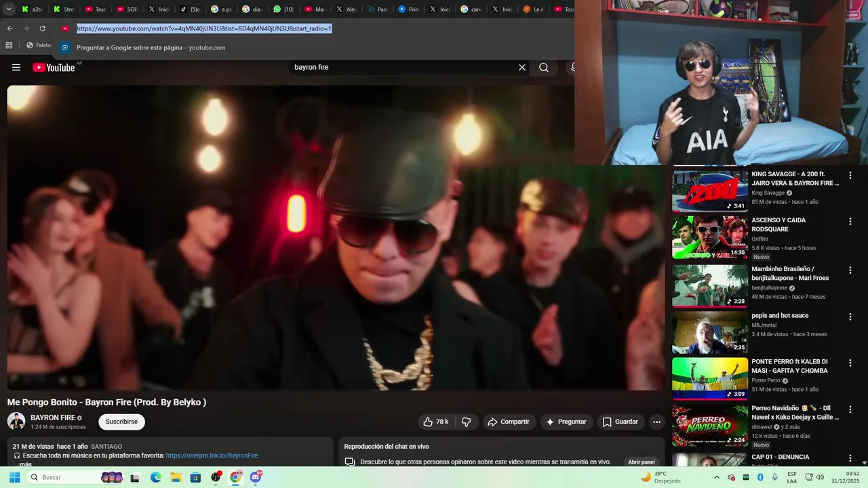The height and width of the screenshot is (488, 868).
Task: Open the Chrome apps grid shortcut
Action: click(9, 45)
